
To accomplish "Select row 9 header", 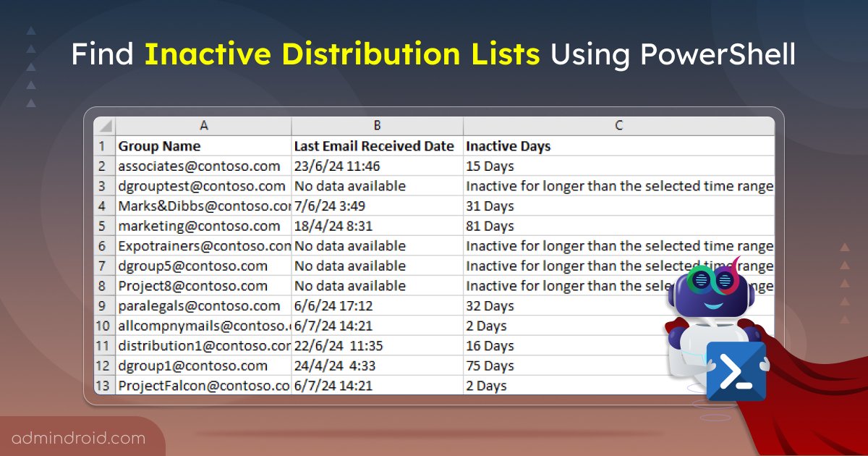I will (x=104, y=305).
